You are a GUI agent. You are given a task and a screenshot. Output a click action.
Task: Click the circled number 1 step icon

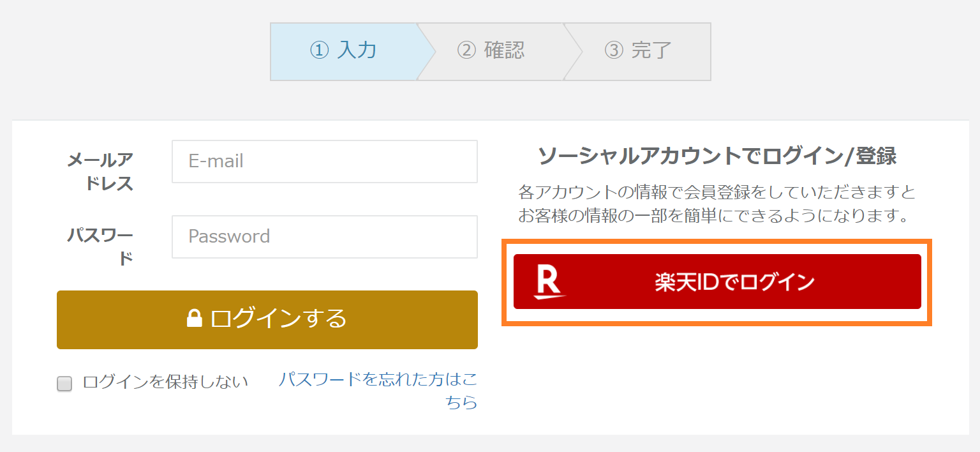(318, 50)
